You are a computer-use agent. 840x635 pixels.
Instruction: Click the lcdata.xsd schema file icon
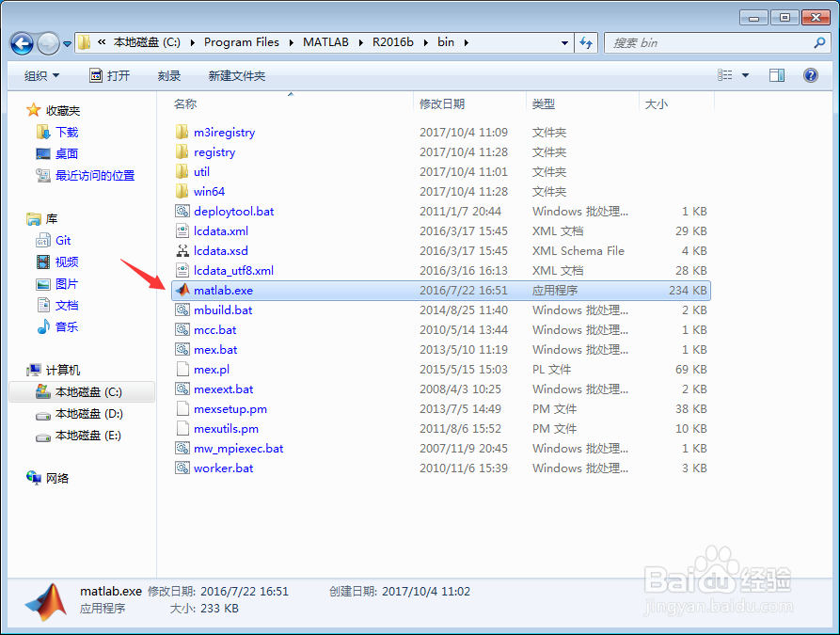pyautogui.click(x=182, y=251)
